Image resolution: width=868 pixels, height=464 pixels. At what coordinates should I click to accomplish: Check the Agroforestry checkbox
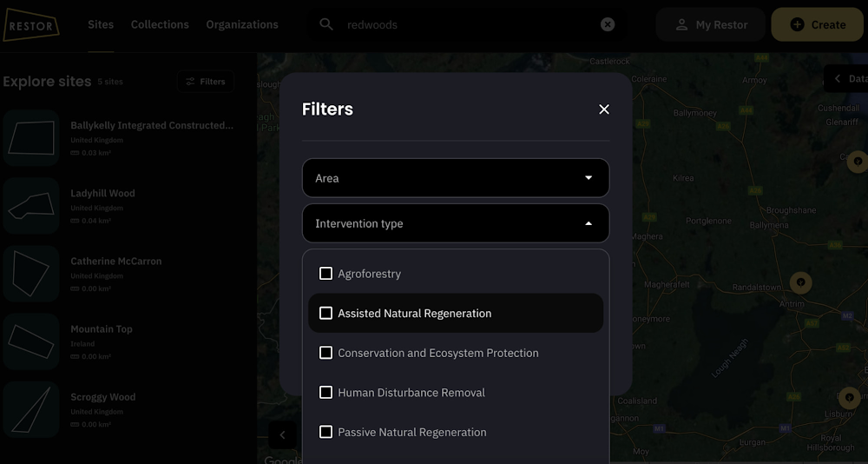tap(325, 274)
